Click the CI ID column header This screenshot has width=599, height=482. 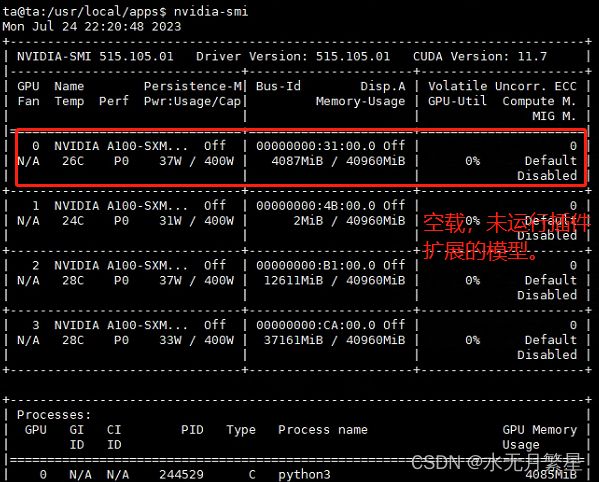(114, 437)
